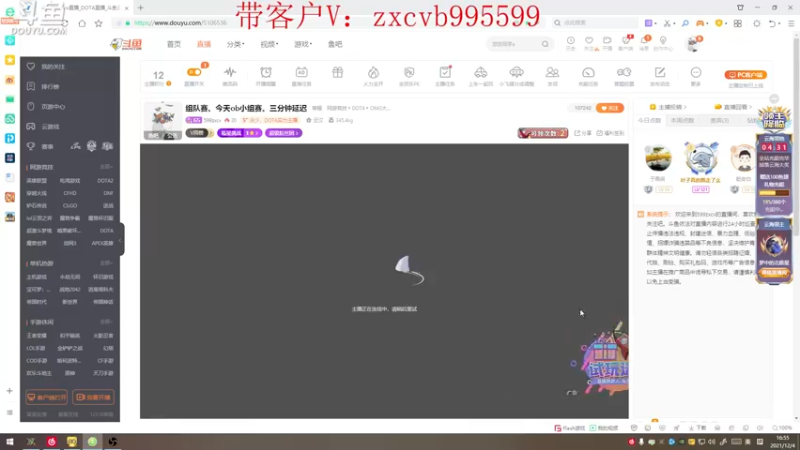Expand all in the second sidebar game section
800x450 pixels.
[x=106, y=263]
